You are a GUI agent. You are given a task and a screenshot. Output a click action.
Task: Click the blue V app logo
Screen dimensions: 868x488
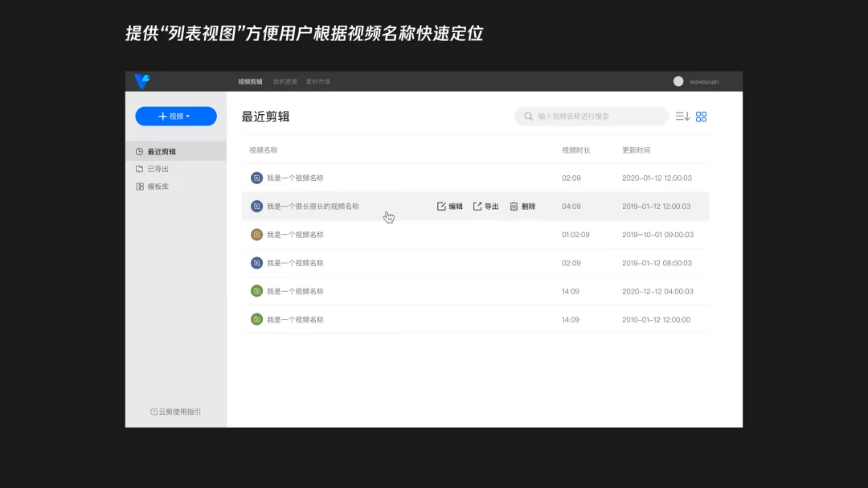(142, 81)
